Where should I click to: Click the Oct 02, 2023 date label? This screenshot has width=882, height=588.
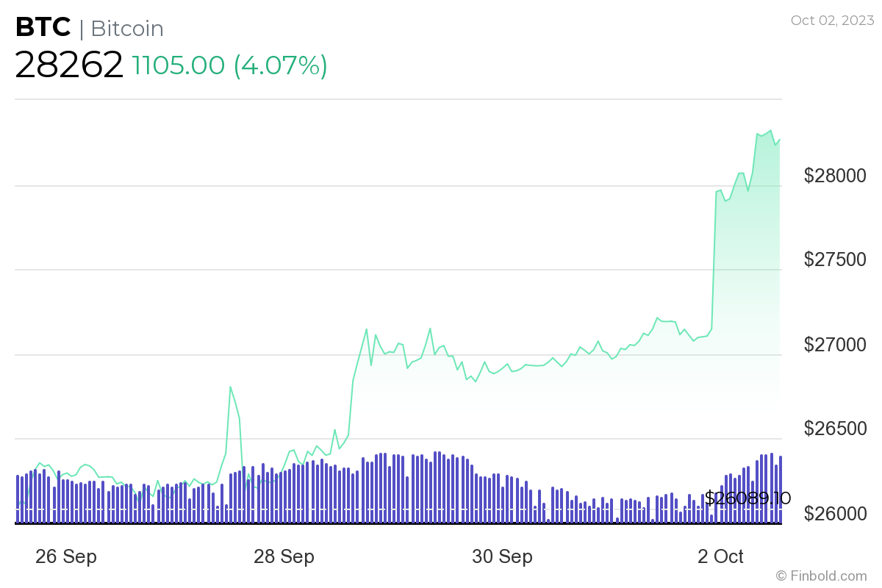click(x=833, y=21)
